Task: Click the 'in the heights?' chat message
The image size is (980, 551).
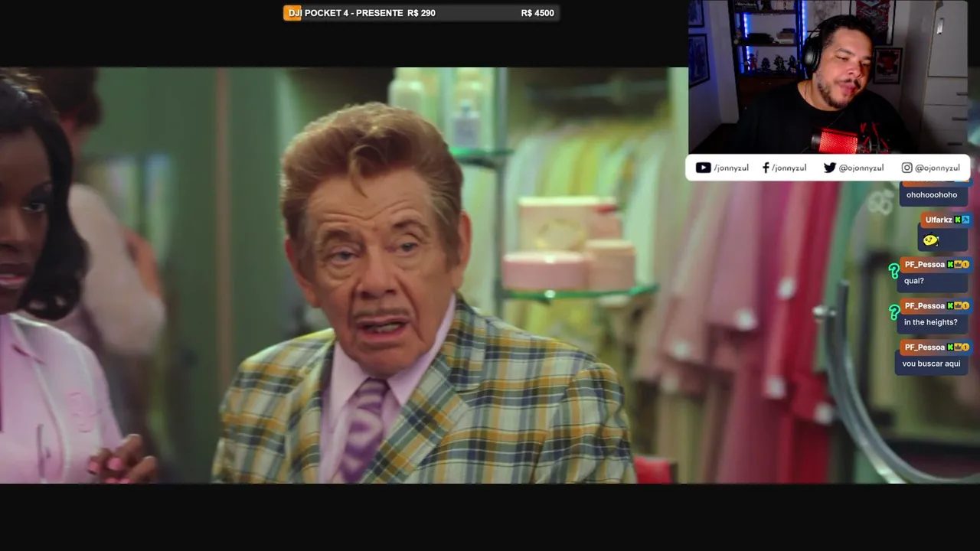Action: point(931,322)
